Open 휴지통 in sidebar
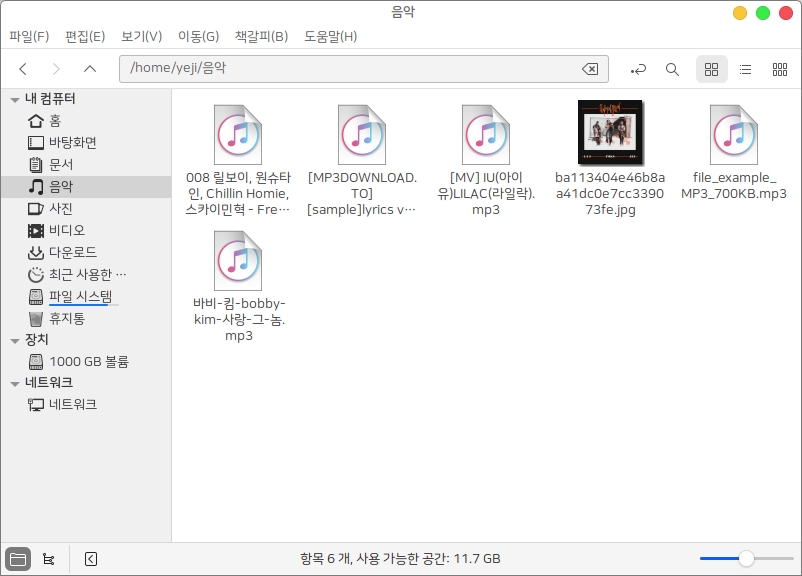The image size is (802, 576). point(67,318)
